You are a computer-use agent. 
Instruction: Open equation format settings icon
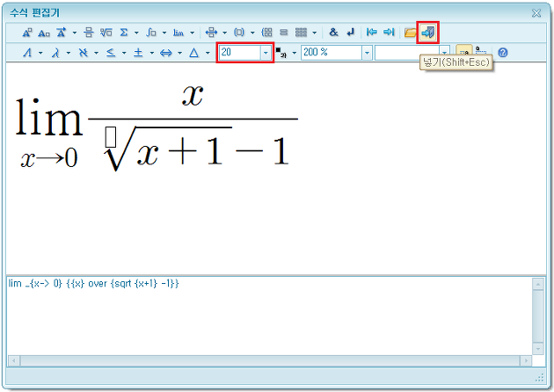point(481,51)
